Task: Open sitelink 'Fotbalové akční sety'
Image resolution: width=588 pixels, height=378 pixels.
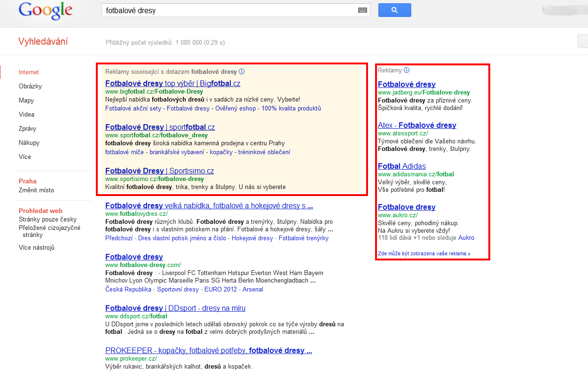Action: click(x=133, y=109)
